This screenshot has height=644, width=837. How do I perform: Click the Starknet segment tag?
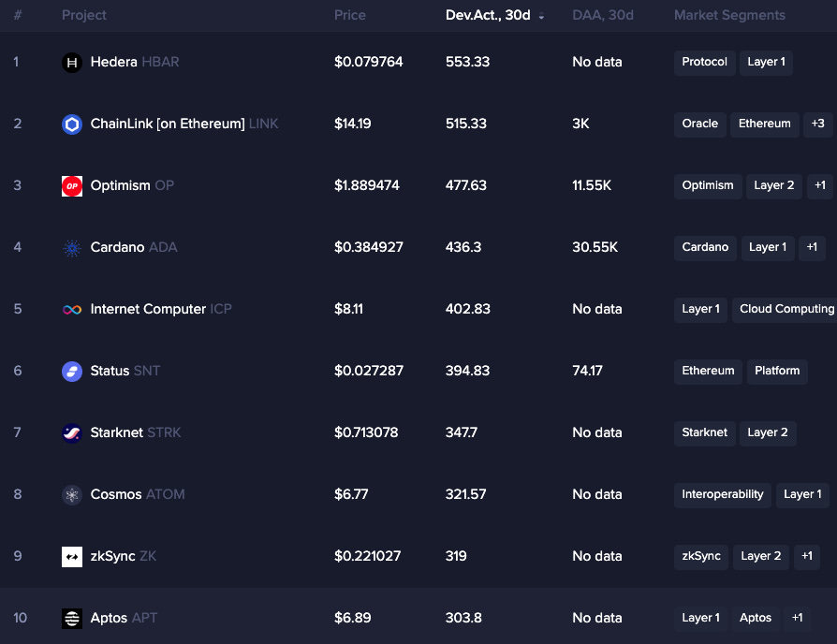(705, 433)
